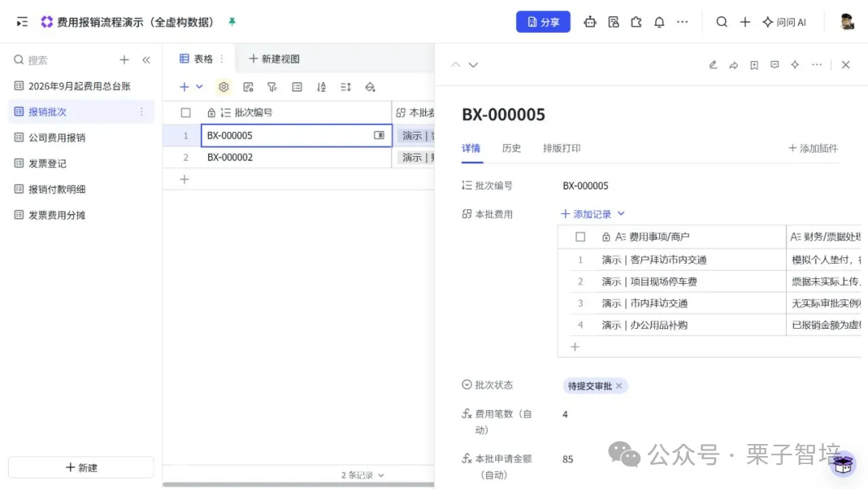868x489 pixels.
Task: Open 发票登记 table
Action: (x=81, y=163)
